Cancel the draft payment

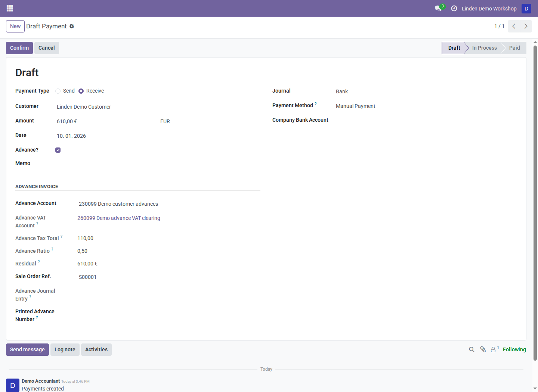tap(47, 48)
